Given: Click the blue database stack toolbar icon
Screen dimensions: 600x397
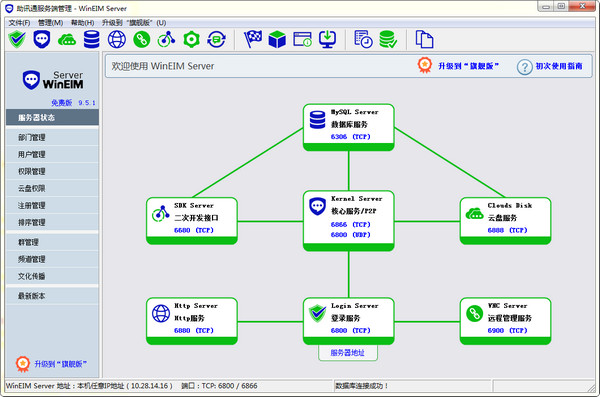Looking at the screenshot, I should (91, 39).
